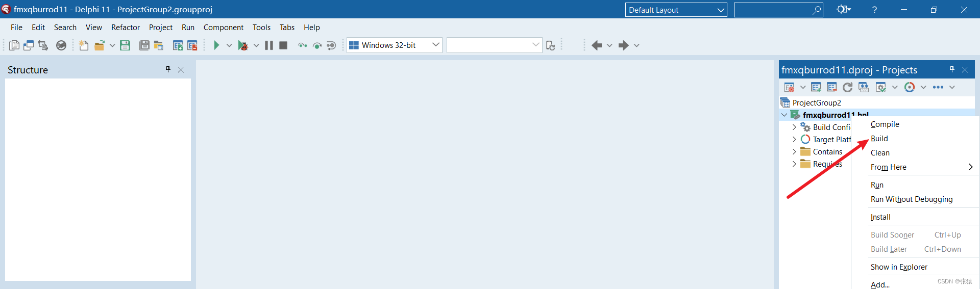Open the File menu
The image size is (980, 289).
click(16, 28)
